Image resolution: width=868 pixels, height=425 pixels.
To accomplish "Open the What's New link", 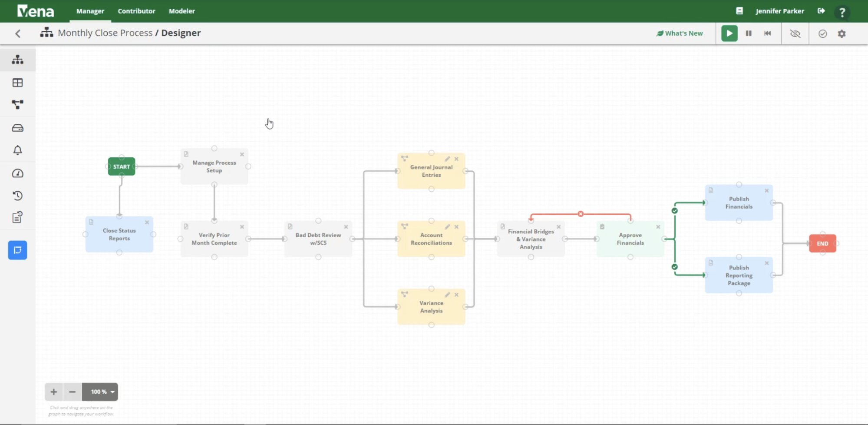I will tap(679, 33).
